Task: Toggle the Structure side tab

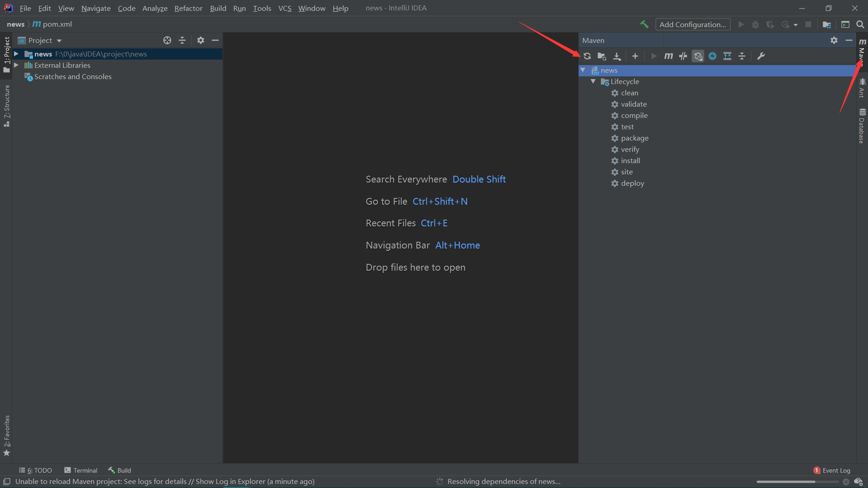Action: pos(6,106)
